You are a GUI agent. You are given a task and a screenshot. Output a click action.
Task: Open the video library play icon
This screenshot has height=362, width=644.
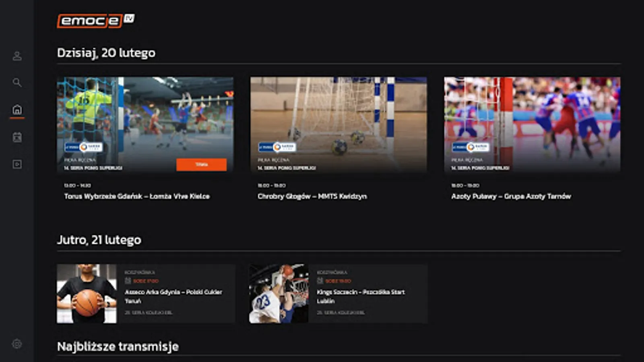point(17,164)
